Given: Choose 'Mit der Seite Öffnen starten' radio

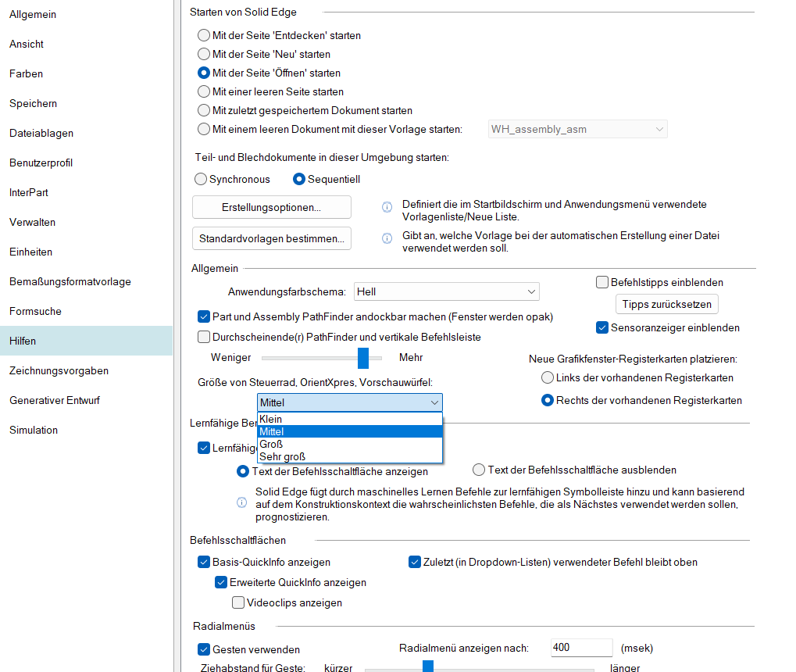Looking at the screenshot, I should click(x=204, y=73).
